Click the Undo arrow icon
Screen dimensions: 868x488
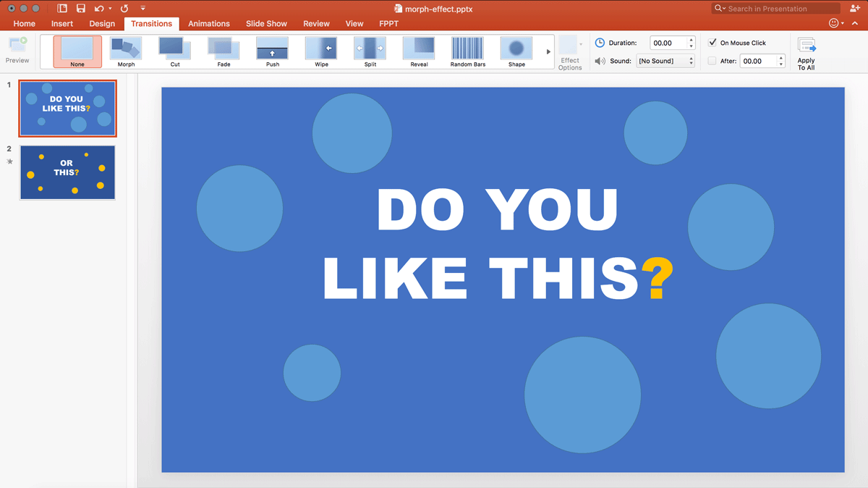tap(99, 9)
